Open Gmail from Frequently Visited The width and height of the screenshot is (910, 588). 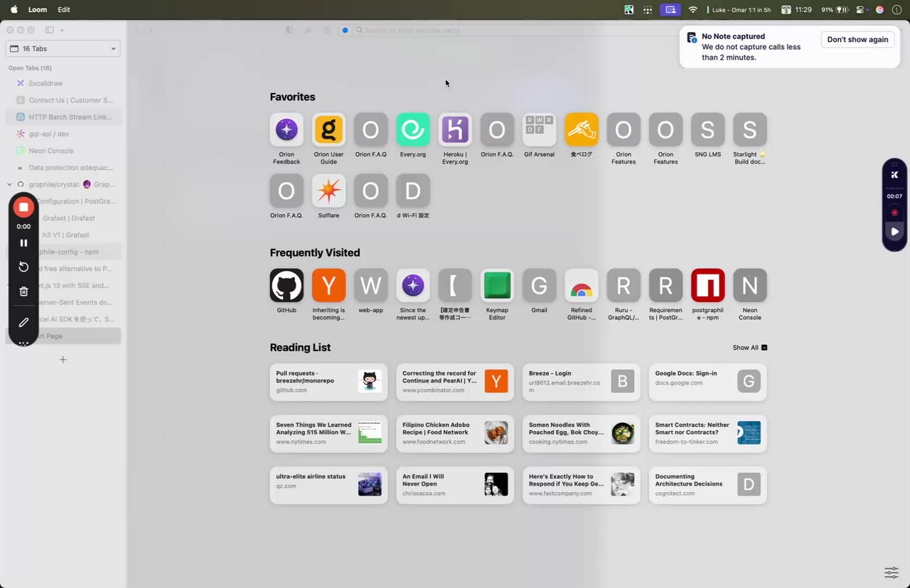click(x=539, y=292)
